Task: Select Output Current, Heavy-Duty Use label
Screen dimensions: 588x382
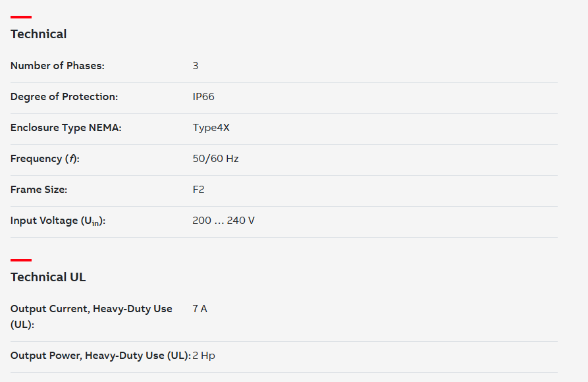Action: pos(91,316)
